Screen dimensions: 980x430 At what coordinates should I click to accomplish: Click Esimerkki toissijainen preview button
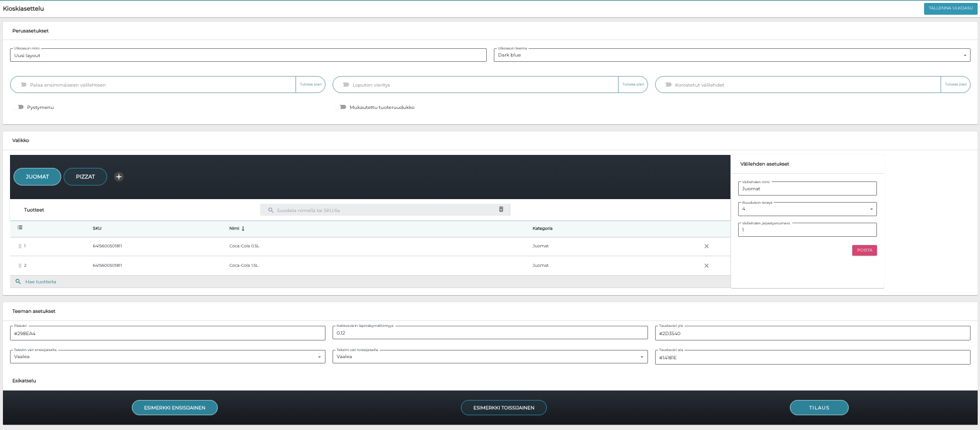pos(504,408)
